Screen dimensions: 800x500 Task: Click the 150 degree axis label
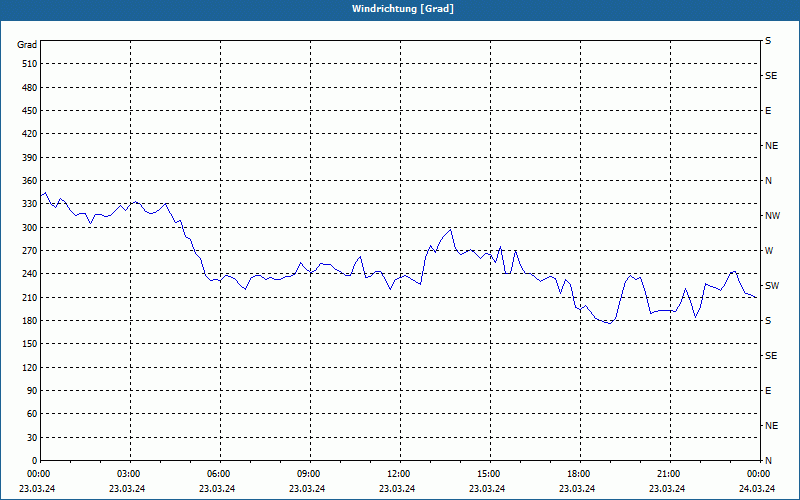[30, 344]
